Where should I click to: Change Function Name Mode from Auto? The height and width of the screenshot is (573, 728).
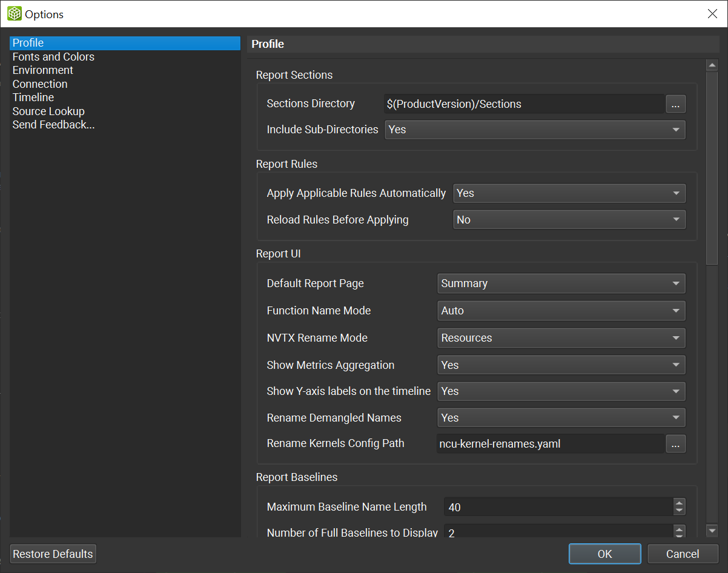pos(560,310)
